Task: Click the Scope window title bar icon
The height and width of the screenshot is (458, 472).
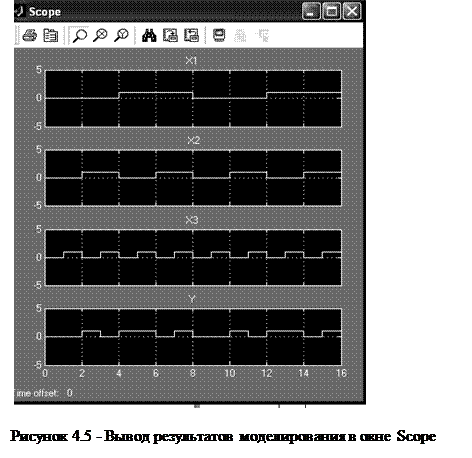Action: coord(19,11)
